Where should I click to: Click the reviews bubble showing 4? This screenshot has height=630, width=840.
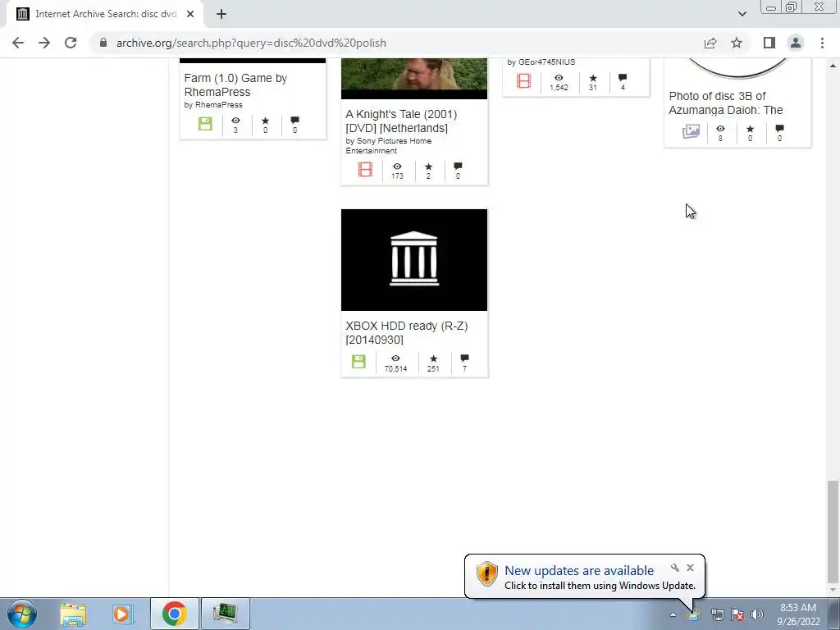pyautogui.click(x=623, y=78)
